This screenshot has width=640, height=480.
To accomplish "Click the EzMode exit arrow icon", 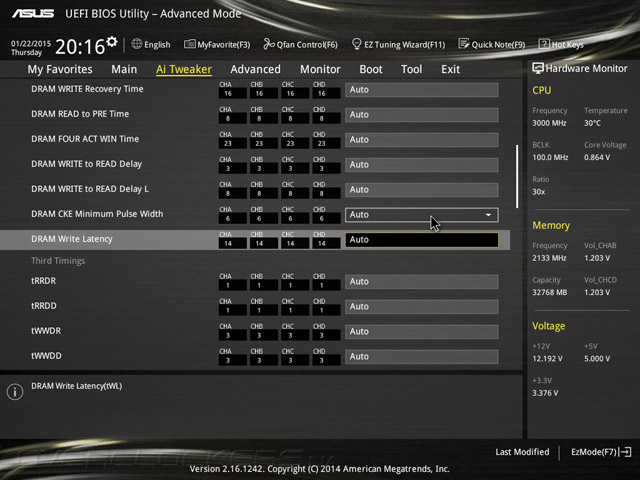I will (x=625, y=452).
